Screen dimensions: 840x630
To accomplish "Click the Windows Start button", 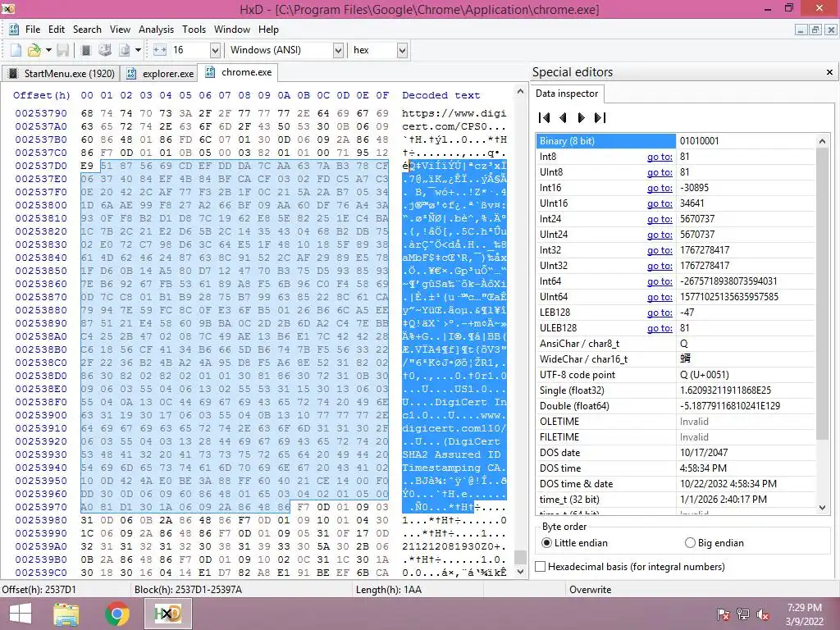I will (x=21, y=614).
